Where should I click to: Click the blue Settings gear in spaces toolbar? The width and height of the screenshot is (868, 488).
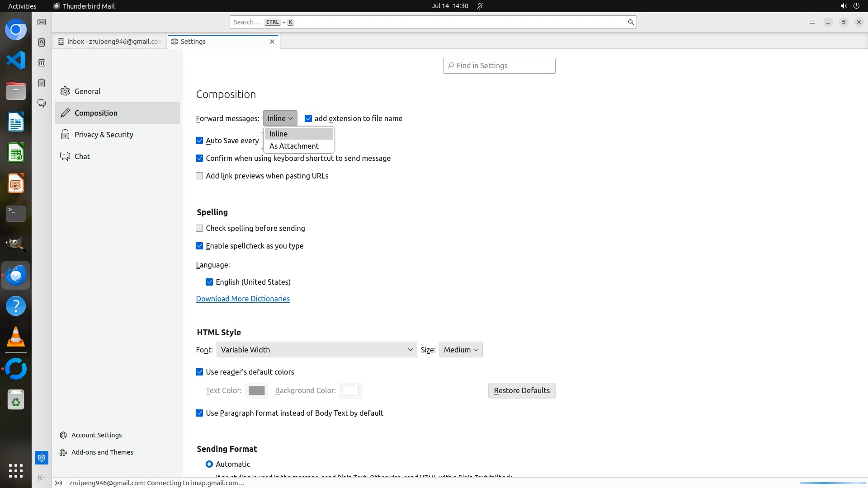point(42,458)
